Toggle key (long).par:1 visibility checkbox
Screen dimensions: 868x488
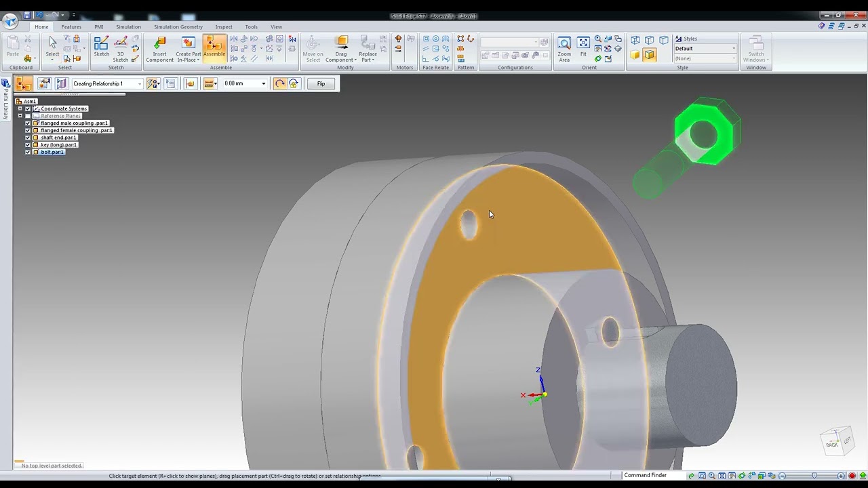point(28,145)
